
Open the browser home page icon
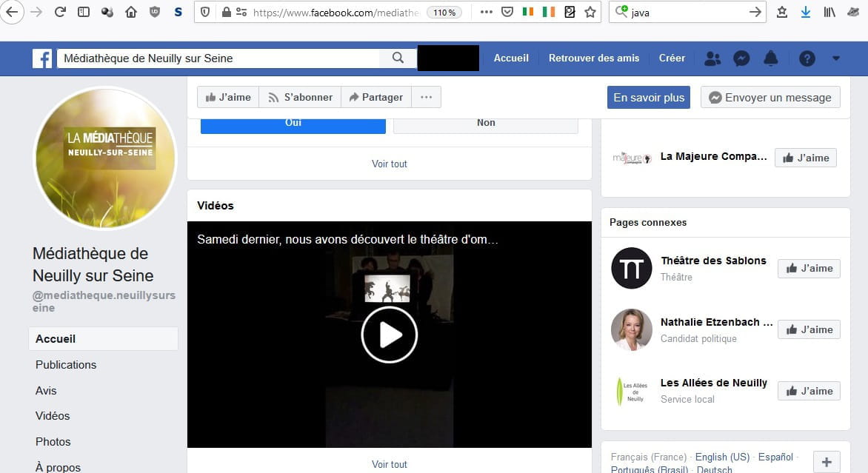(130, 12)
